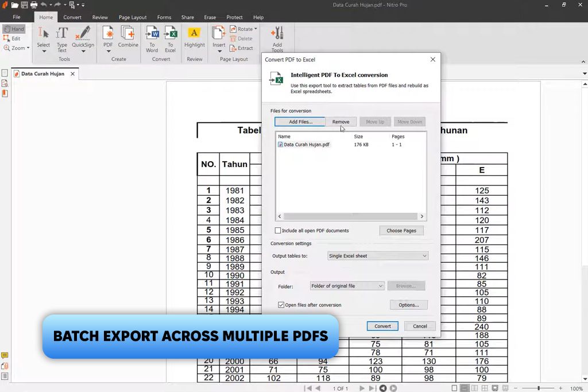Image resolution: width=588 pixels, height=392 pixels.
Task: Expand the QuickSign dropdown
Action: (83, 51)
